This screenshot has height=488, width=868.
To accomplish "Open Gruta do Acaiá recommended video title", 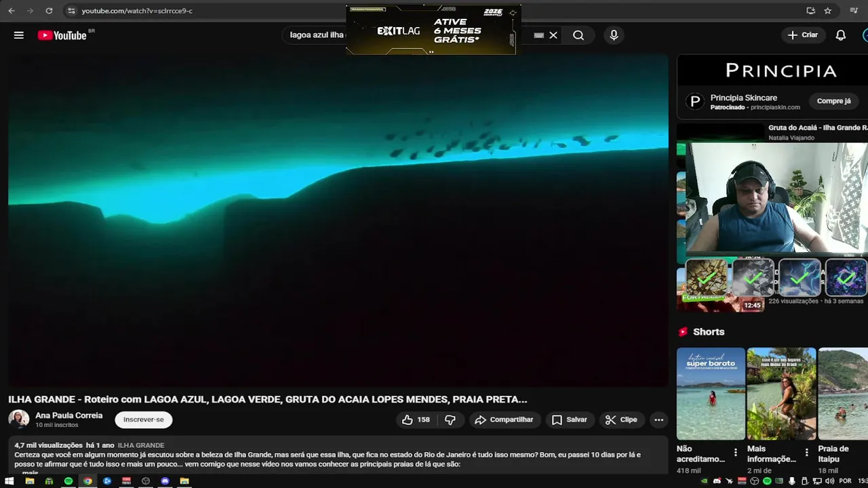I will tap(818, 127).
